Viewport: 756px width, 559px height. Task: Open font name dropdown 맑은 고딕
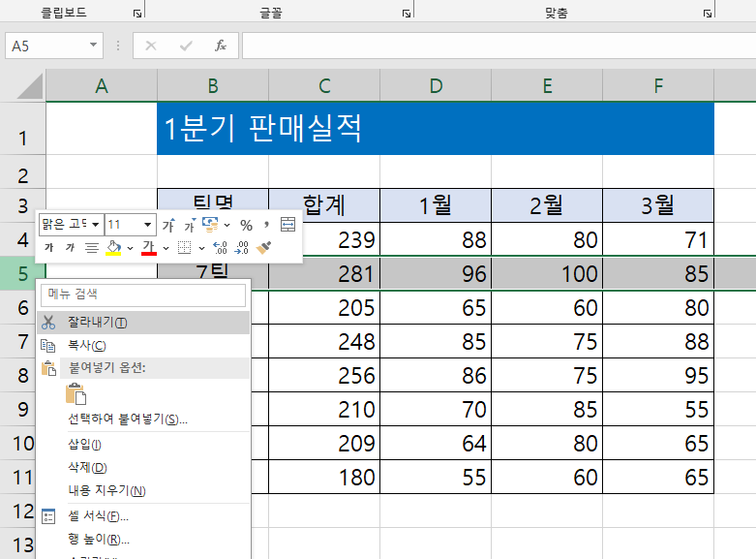(x=96, y=225)
